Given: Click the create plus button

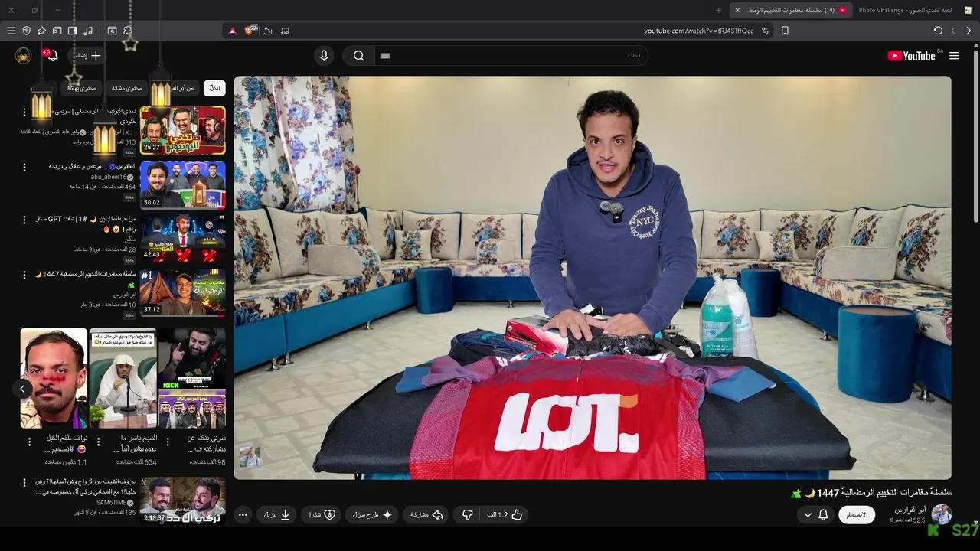Looking at the screenshot, I should coord(87,55).
